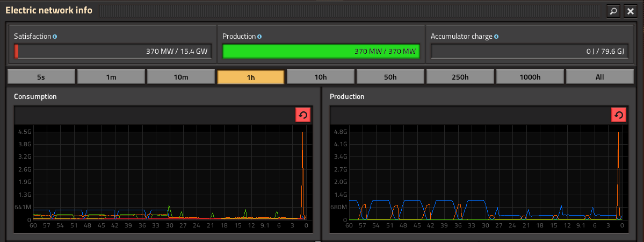Click the search magnifier icon in title bar
644x242 pixels.
[x=613, y=11]
